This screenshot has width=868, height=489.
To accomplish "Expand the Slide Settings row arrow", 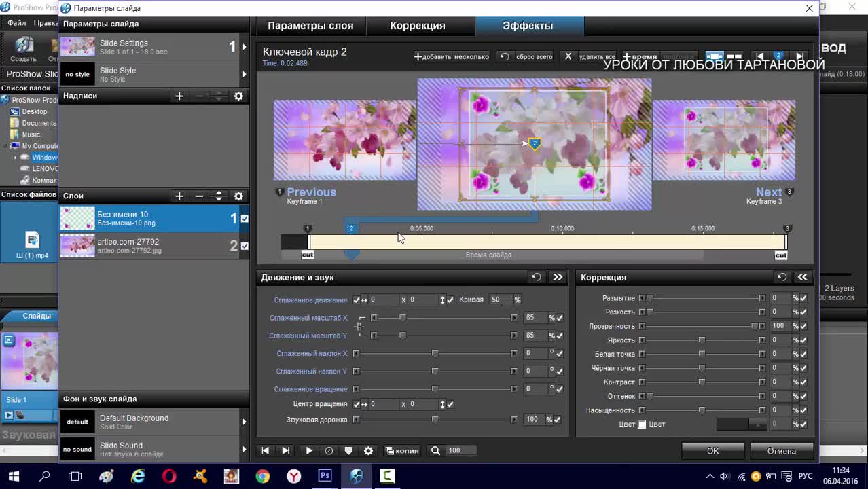I will (x=245, y=47).
